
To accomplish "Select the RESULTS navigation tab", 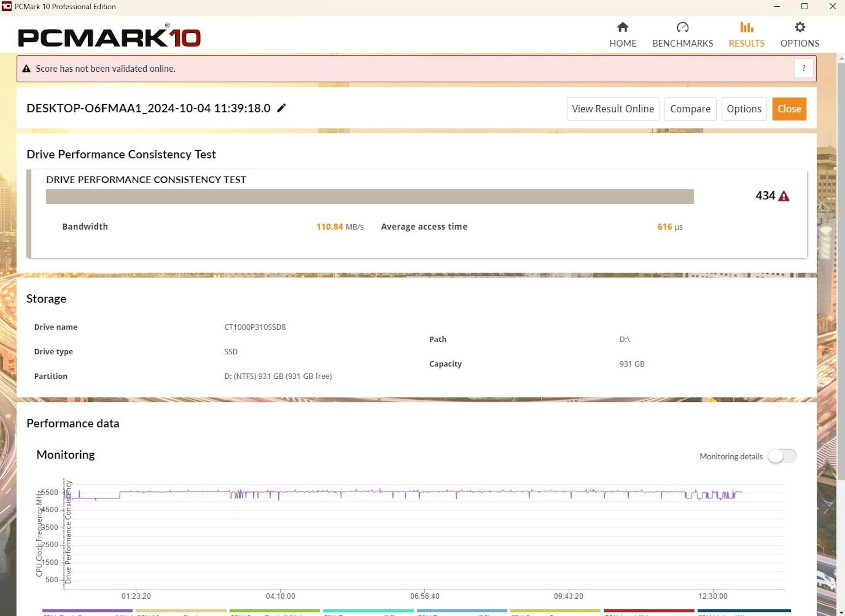I will (746, 35).
